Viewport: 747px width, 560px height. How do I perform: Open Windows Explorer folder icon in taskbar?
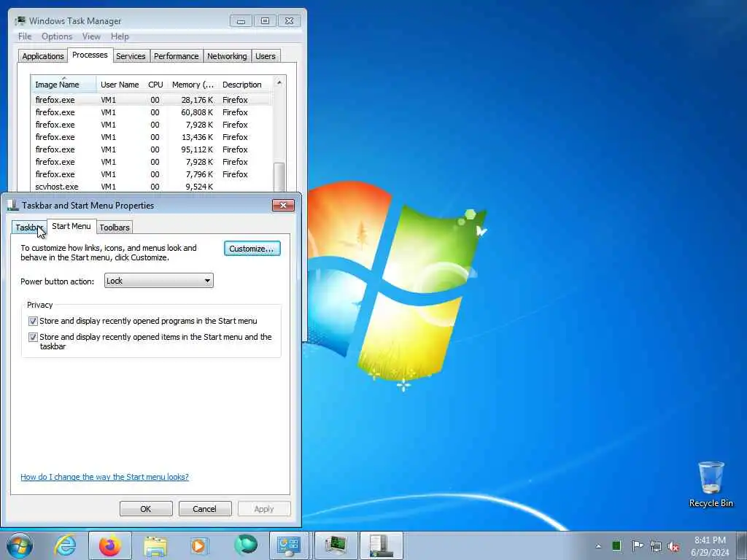155,545
